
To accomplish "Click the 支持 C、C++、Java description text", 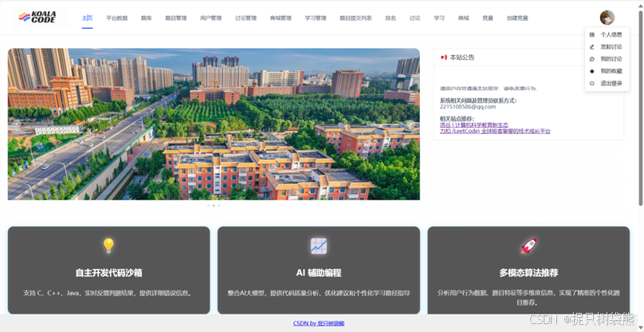I will click(108, 294).
